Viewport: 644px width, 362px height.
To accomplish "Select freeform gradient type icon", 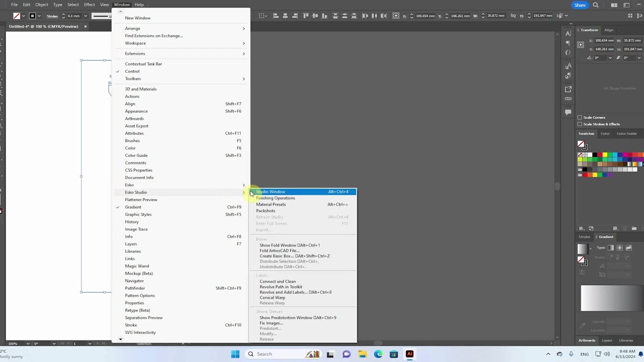I will click(x=628, y=248).
